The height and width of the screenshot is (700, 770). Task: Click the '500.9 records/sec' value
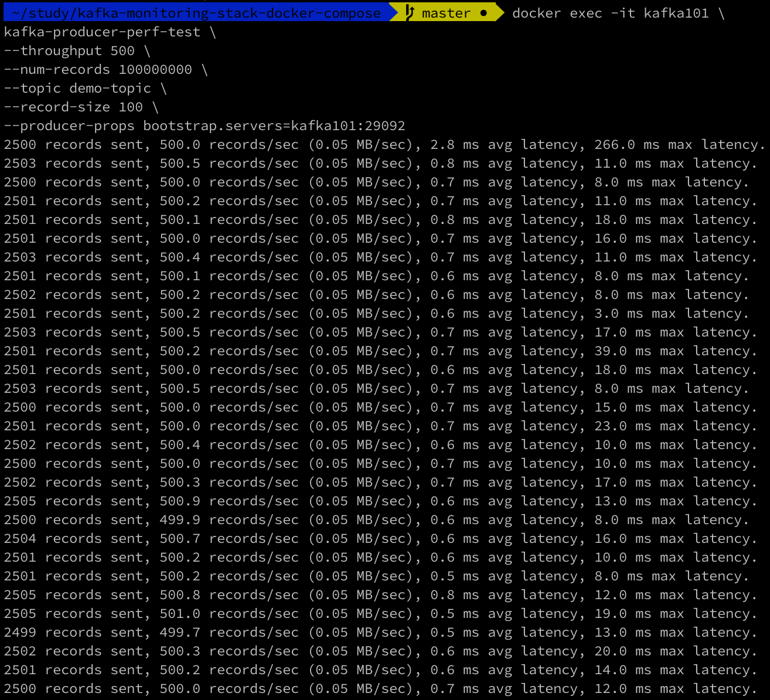point(229,501)
